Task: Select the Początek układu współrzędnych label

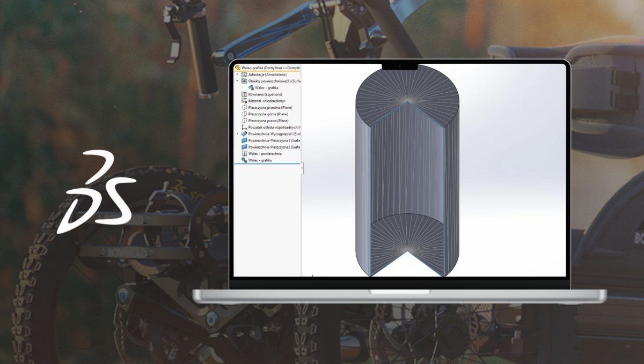Action: point(273,127)
